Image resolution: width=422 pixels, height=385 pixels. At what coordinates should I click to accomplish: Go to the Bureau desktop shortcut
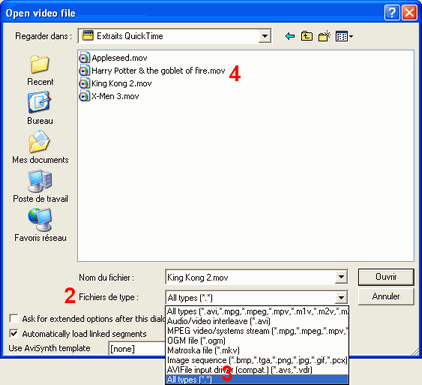point(40,109)
